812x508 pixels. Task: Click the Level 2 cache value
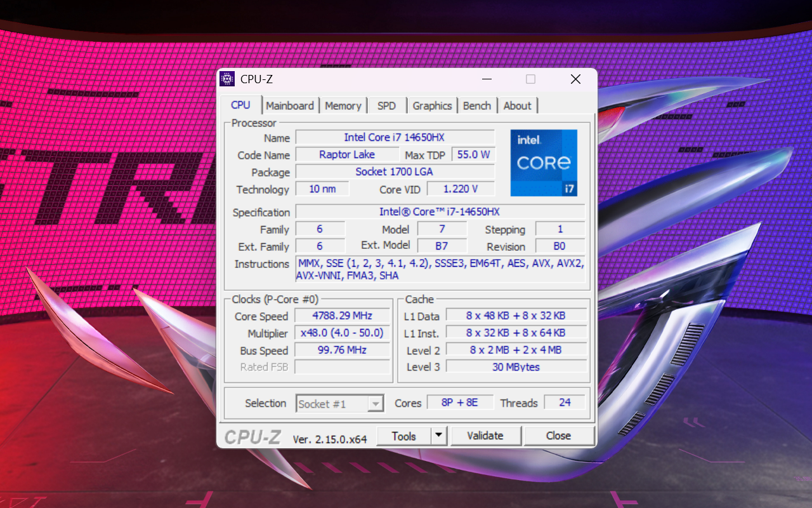(x=516, y=350)
